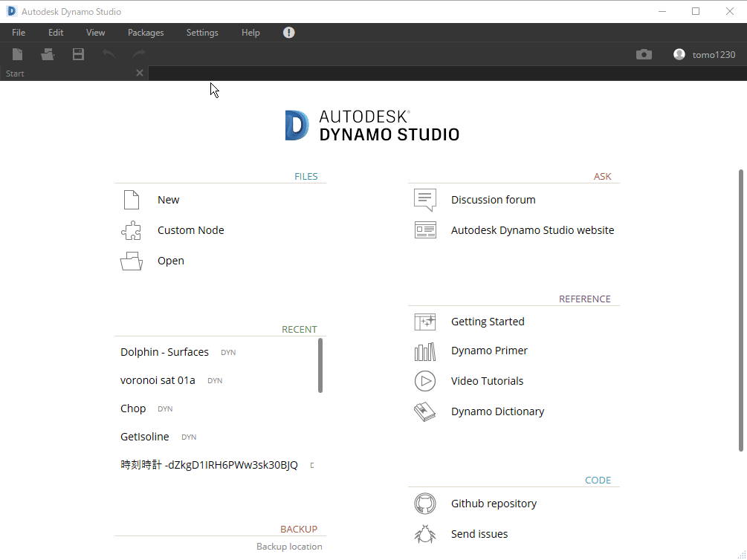Open the Getting Started reference

(488, 322)
